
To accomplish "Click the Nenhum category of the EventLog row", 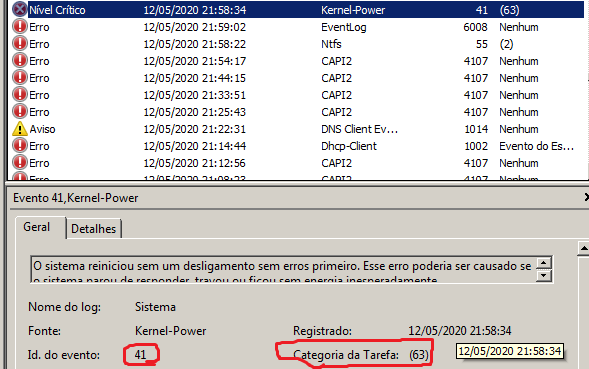I will [x=519, y=27].
